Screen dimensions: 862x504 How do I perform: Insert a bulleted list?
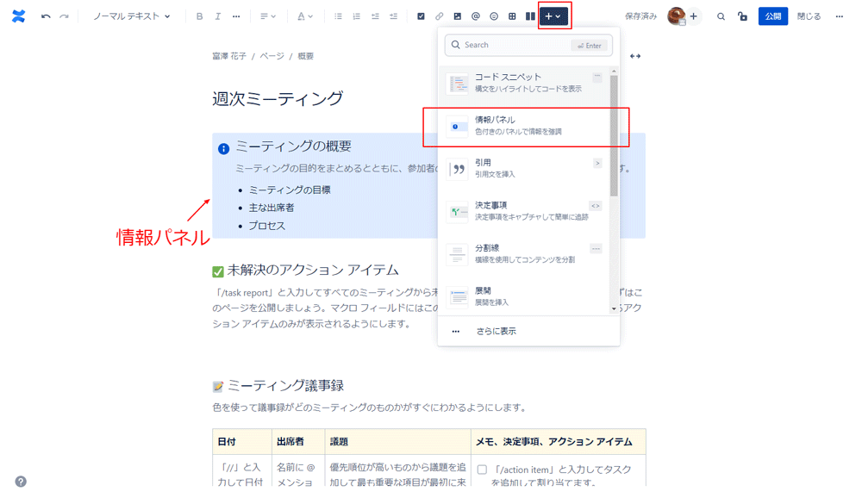click(x=338, y=16)
